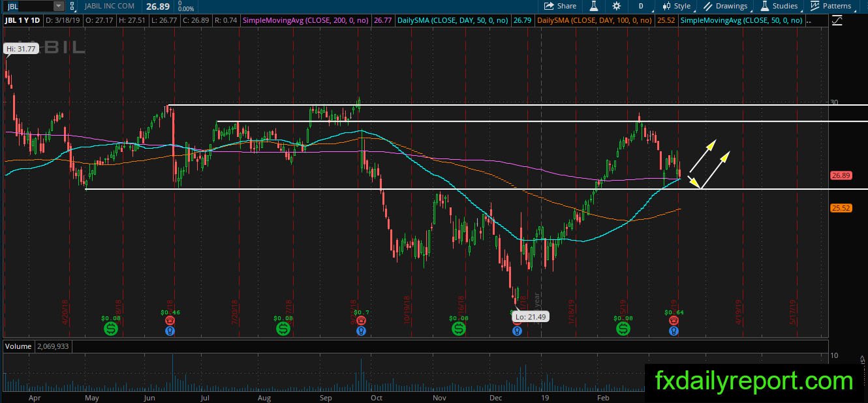Screen dimensions: 868x403
Task: Select the SimpleMovingAvg (CLOSE, 200, 0, no) label
Action: [305, 21]
